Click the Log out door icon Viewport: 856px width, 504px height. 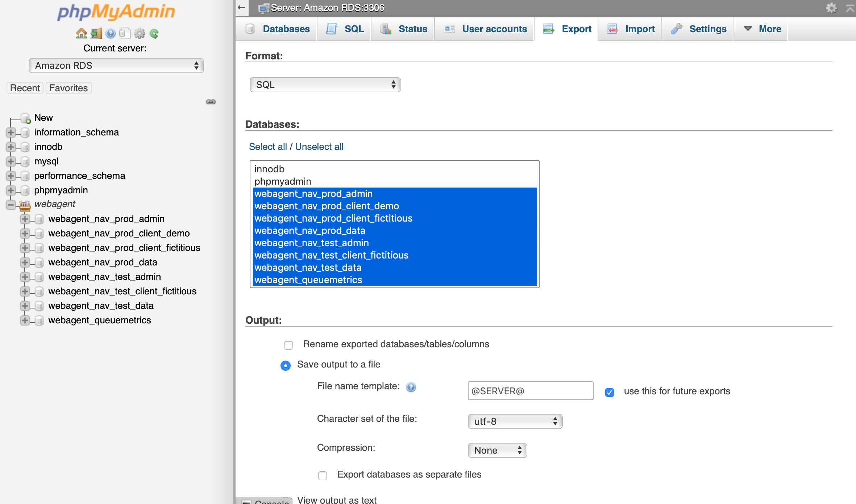96,34
